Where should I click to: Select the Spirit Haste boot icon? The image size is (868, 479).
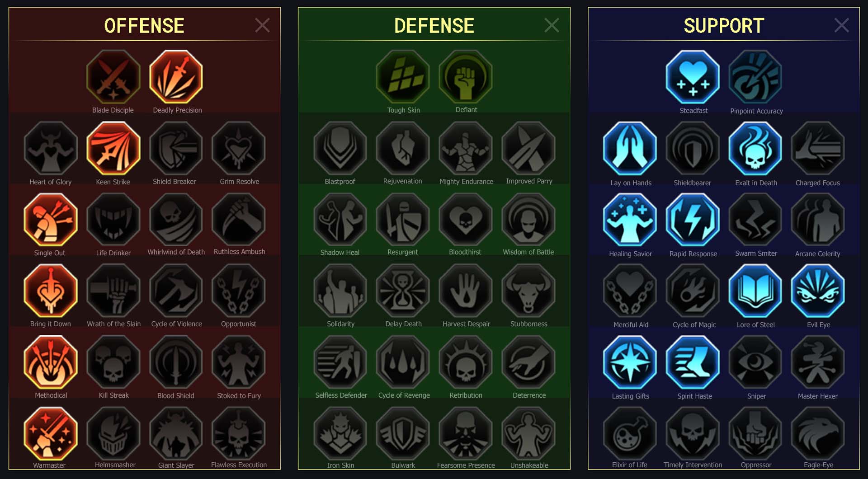pyautogui.click(x=693, y=362)
